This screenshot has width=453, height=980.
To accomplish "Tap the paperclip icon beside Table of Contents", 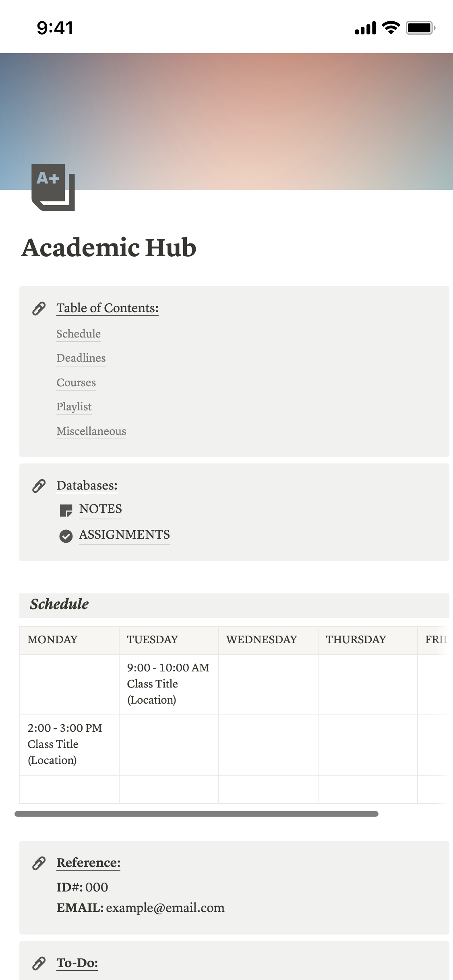I will point(39,309).
